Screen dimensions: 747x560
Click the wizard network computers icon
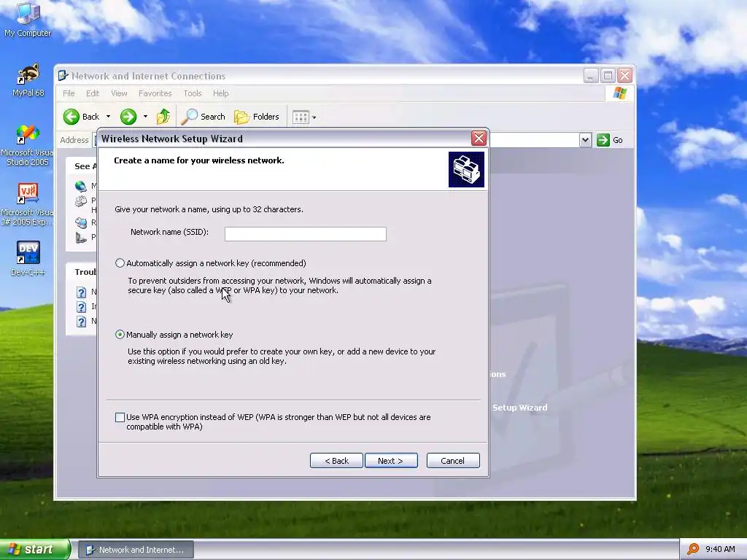(x=466, y=169)
